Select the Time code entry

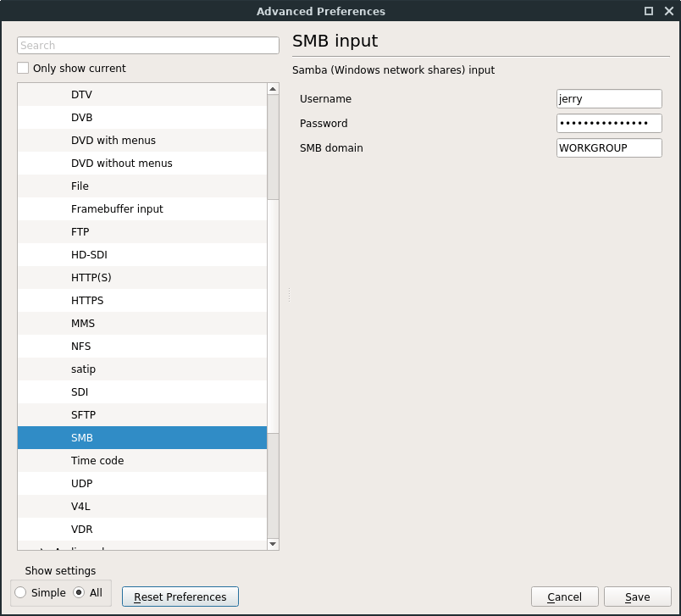(97, 461)
